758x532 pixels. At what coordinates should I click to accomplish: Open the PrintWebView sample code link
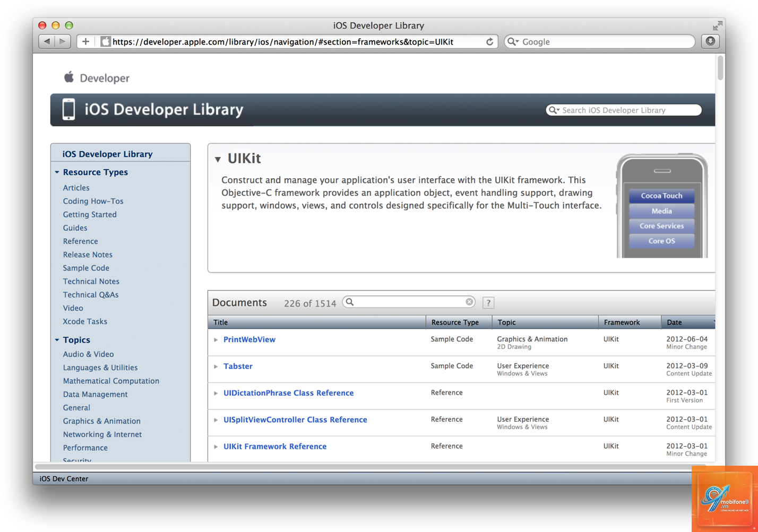(249, 339)
